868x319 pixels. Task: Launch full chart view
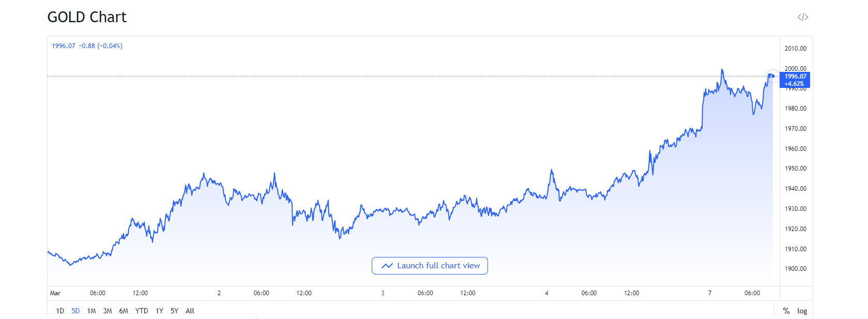coord(430,266)
